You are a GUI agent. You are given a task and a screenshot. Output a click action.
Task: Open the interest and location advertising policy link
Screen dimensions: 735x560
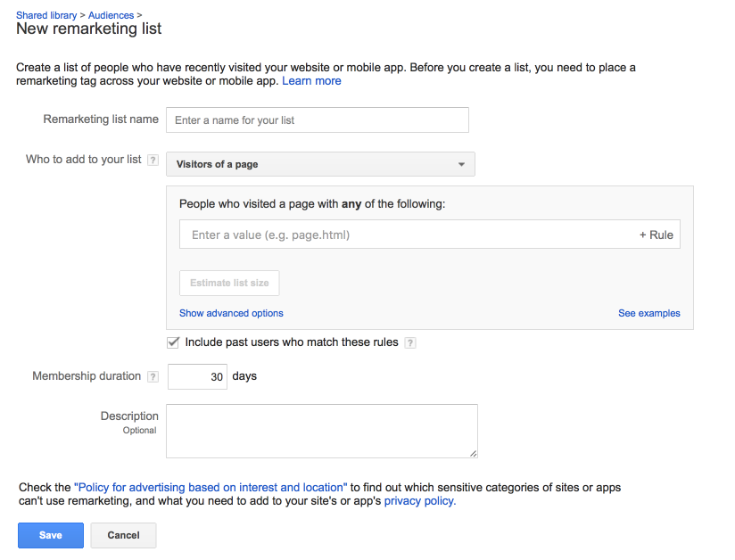tap(211, 488)
